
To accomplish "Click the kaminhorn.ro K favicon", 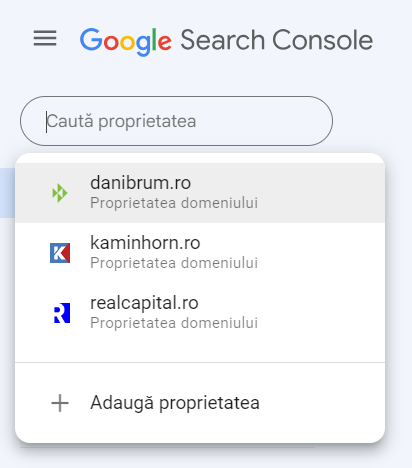I will click(x=60, y=253).
